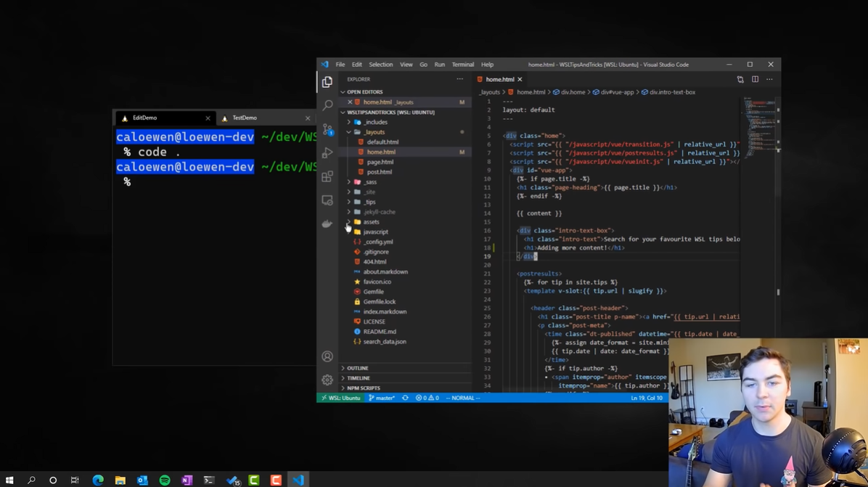
Task: Open the Selection menu
Action: click(380, 65)
